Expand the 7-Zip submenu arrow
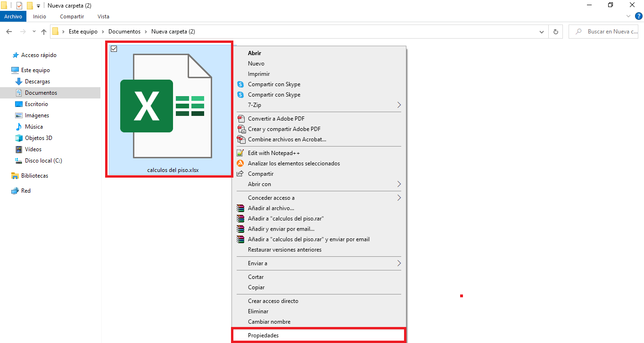The width and height of the screenshot is (644, 343). [399, 105]
